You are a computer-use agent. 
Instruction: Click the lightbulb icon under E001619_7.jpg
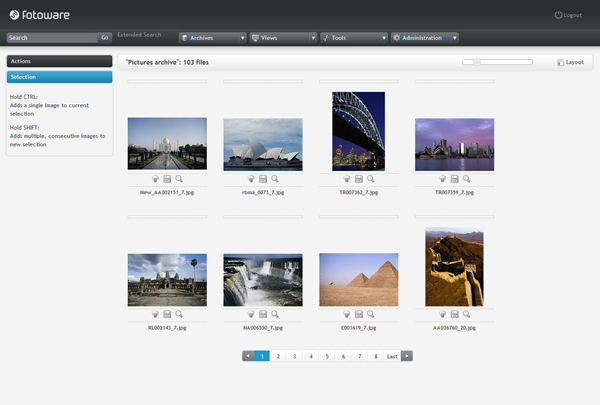tap(347, 314)
